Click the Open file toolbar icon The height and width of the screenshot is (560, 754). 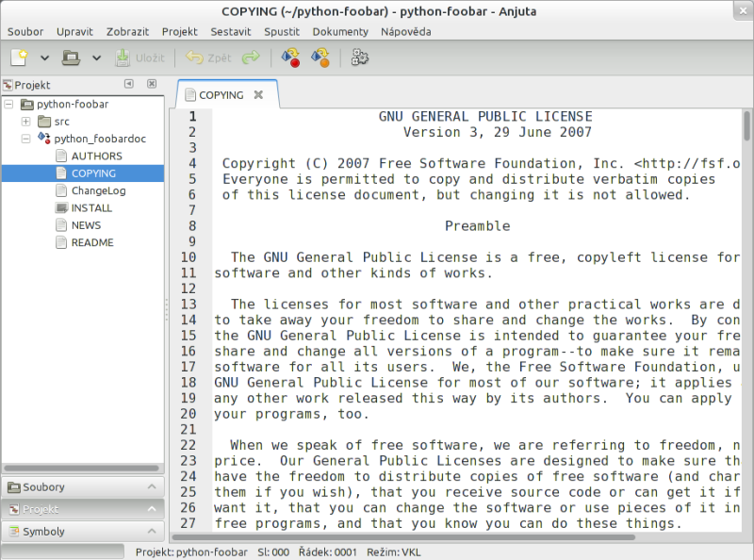point(71,58)
